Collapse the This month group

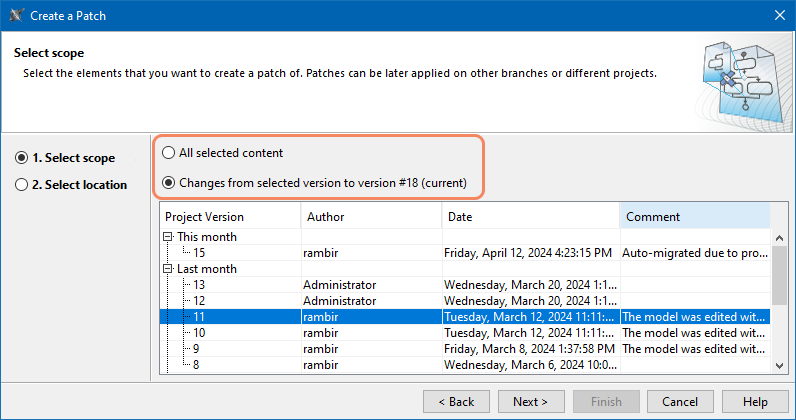167,237
